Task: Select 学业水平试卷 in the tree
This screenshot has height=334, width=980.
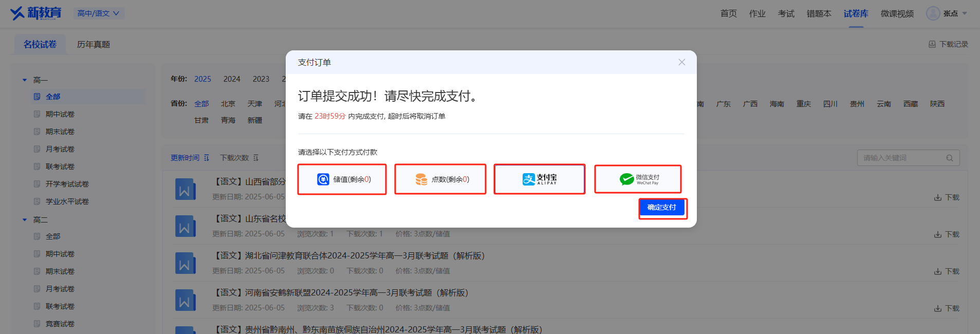Action: point(67,201)
